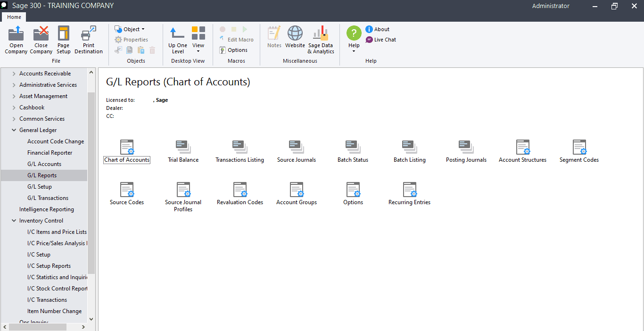Select G/L Reports in the tree
644x331 pixels.
point(42,175)
